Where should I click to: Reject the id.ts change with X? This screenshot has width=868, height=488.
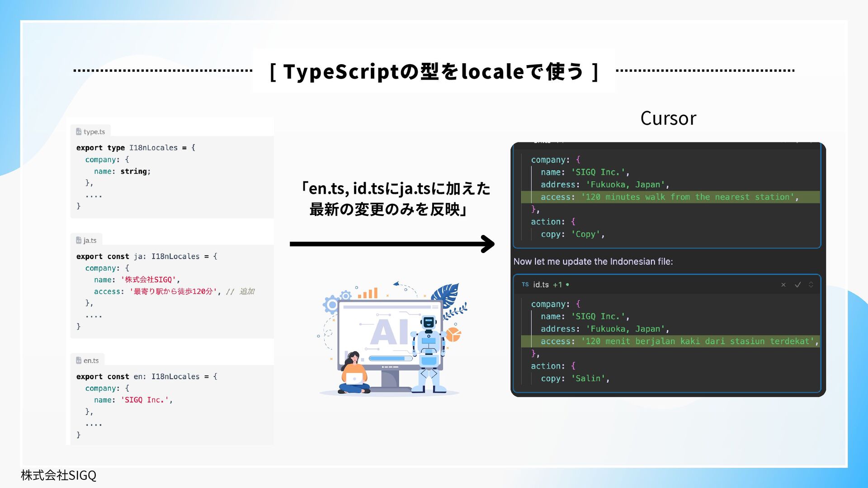pos(783,285)
